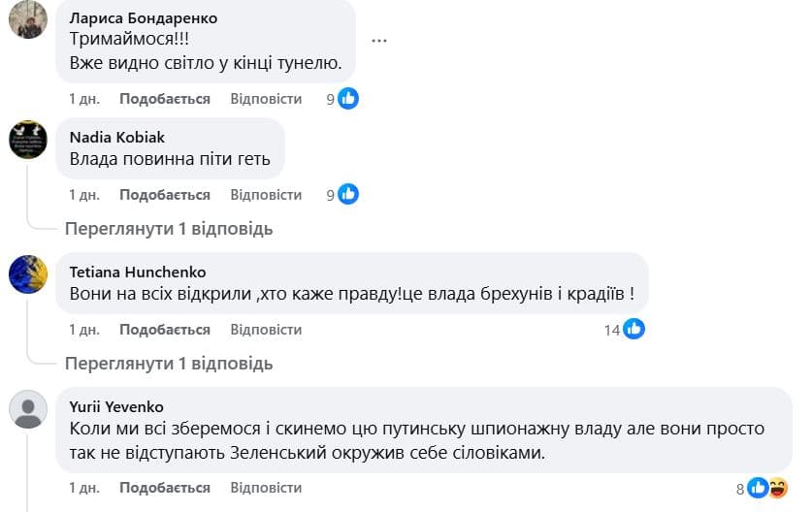Screen dimensions: 812x512
Task: Click Лариса Бондаренко's profile avatar
Action: point(27,18)
